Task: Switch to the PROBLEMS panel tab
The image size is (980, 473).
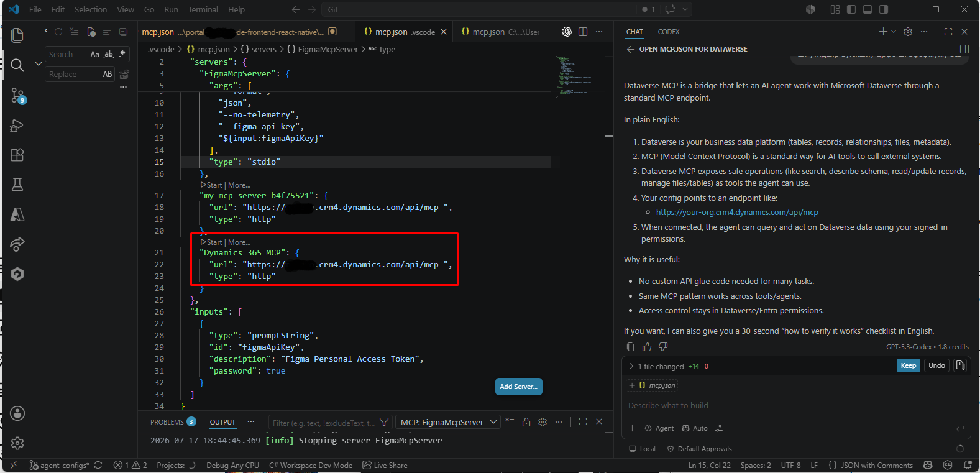Action: [173, 422]
